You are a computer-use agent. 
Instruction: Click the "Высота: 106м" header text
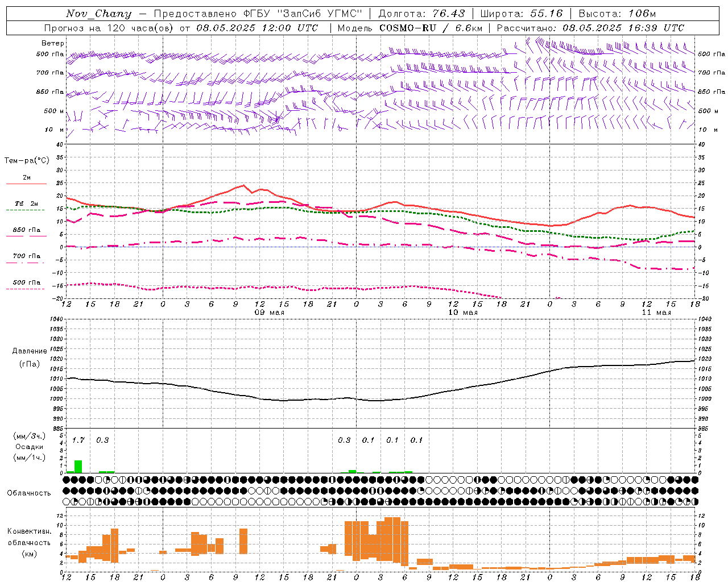point(617,14)
